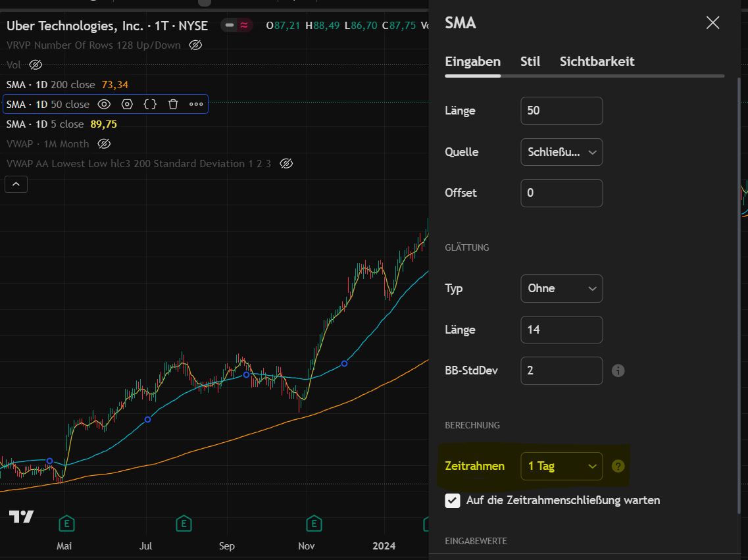Viewport: 748px width, 560px height.
Task: Click the closing price value C87,75
Action: tap(399, 25)
